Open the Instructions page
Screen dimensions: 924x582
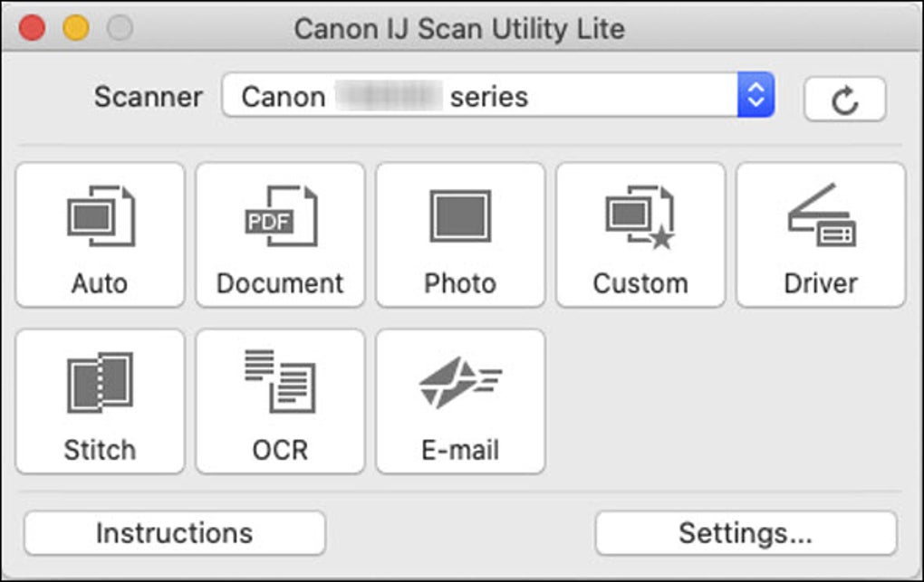(175, 532)
